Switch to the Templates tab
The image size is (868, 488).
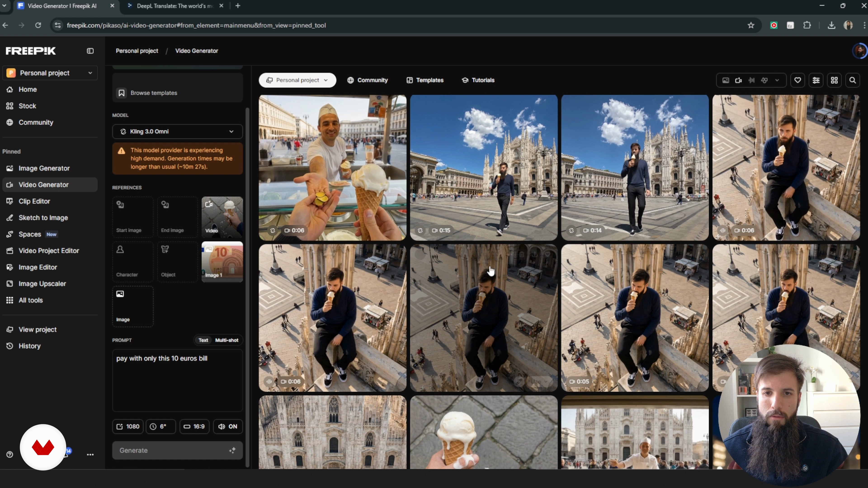[425, 80]
